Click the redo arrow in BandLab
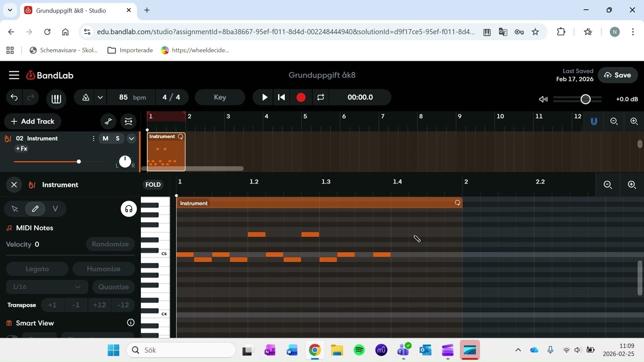Image resolution: width=644 pixels, height=362 pixels. pyautogui.click(x=31, y=98)
